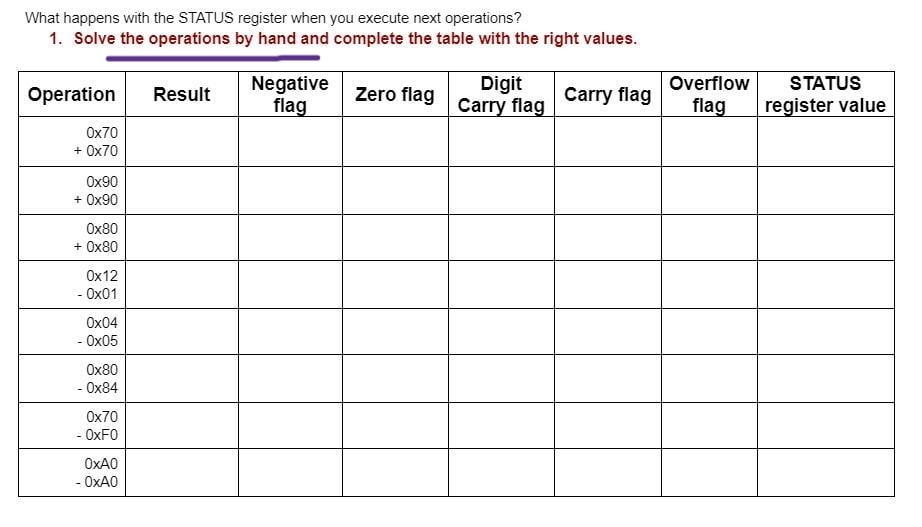Viewport: 922px width, 527px height.
Task: Click the Carry flag column header
Action: tap(608, 94)
